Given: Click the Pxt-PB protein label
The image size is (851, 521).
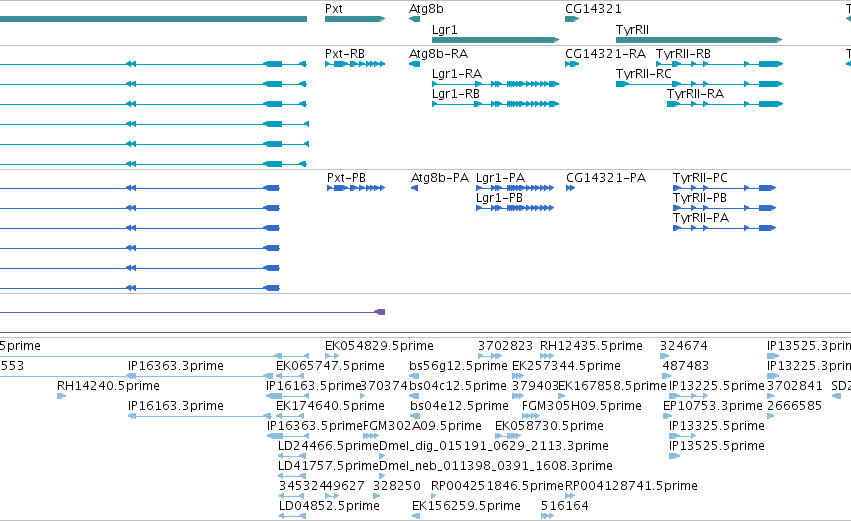Looking at the screenshot, I should point(346,178).
